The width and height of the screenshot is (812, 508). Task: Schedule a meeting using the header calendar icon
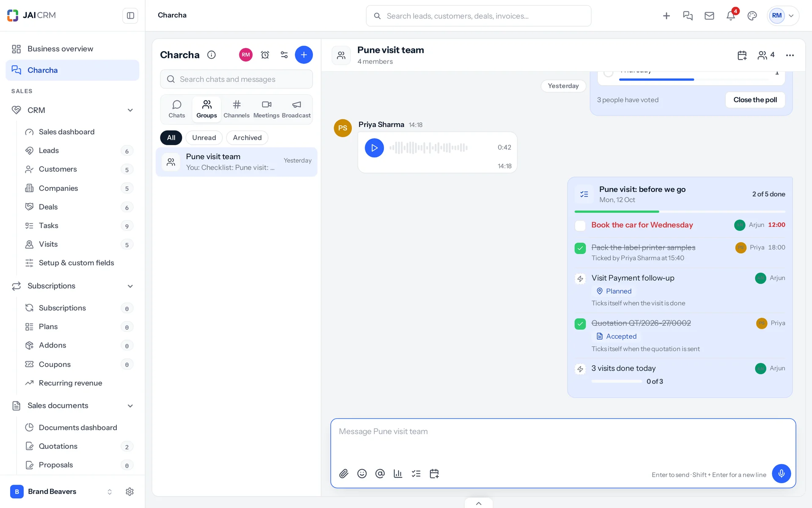click(742, 55)
